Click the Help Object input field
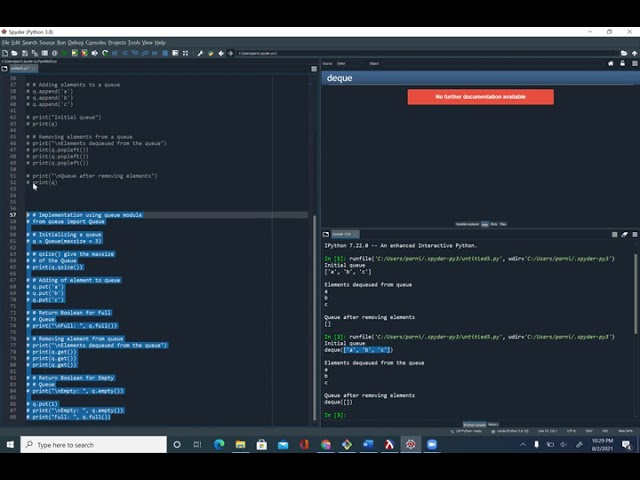Screen dimensions: 640x480 pyautogui.click(x=493, y=63)
